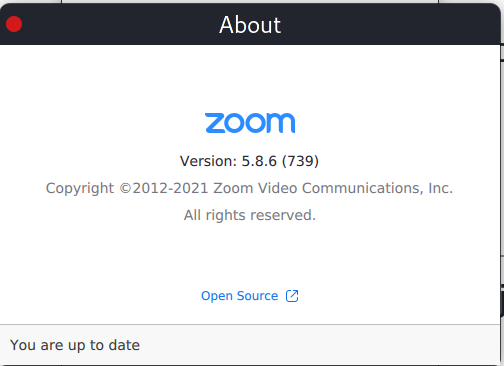Open the Open Source link
This screenshot has height=366, width=504.
pyautogui.click(x=250, y=296)
